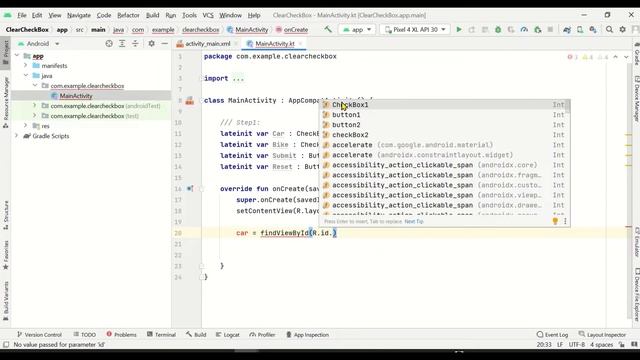Viewport: 640px width, 360px height.
Task: Open the completion popup three-dot options
Action: (565, 221)
